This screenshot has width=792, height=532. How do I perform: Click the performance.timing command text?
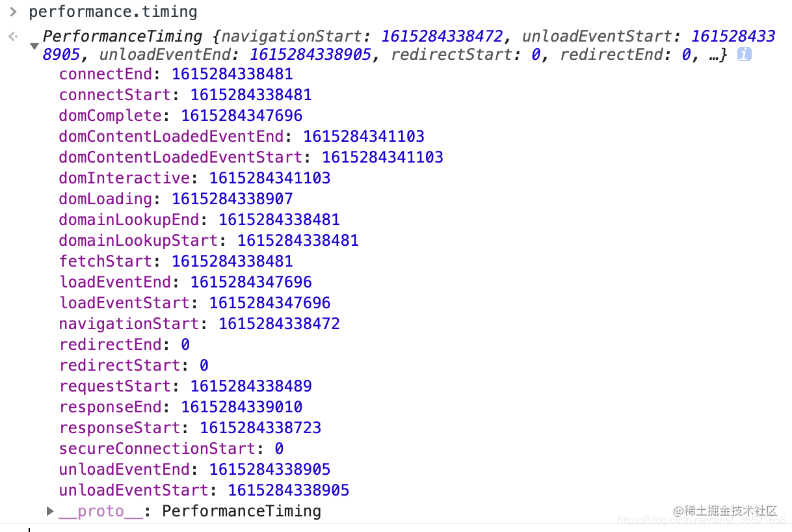click(113, 12)
